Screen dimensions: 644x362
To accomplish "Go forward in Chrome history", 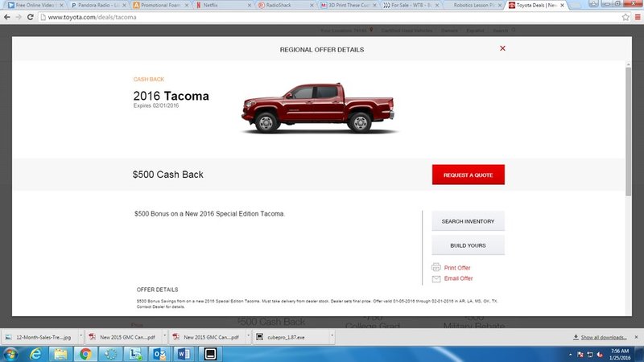I will (19, 17).
